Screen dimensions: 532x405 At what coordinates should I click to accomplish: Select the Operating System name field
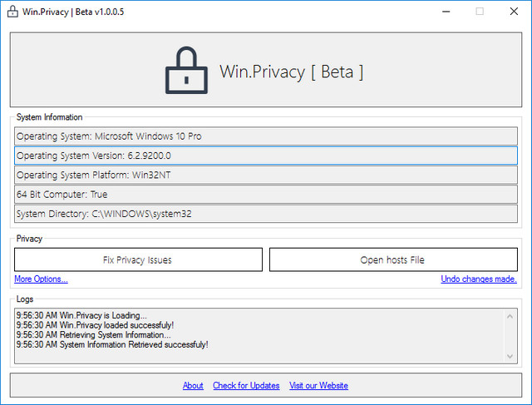[x=265, y=136]
